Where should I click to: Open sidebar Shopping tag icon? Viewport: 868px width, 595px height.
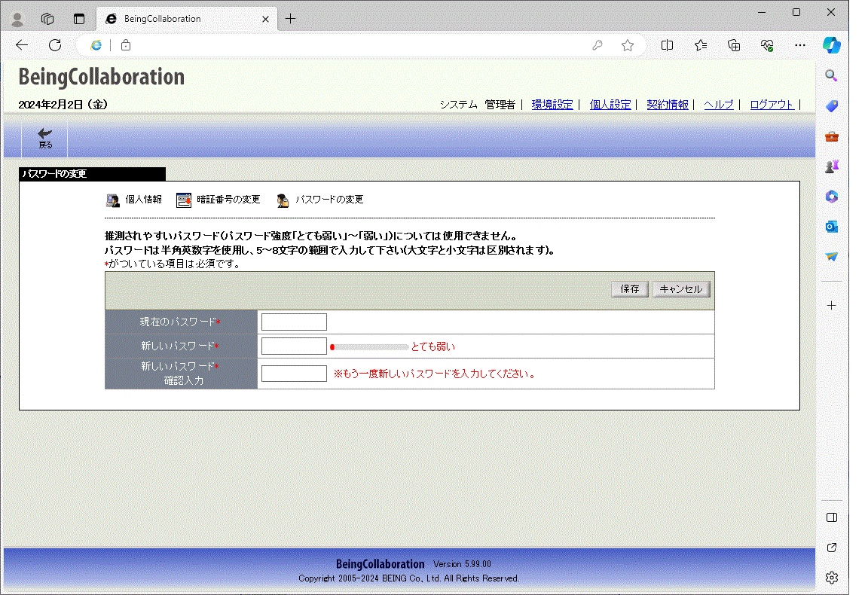(832, 105)
